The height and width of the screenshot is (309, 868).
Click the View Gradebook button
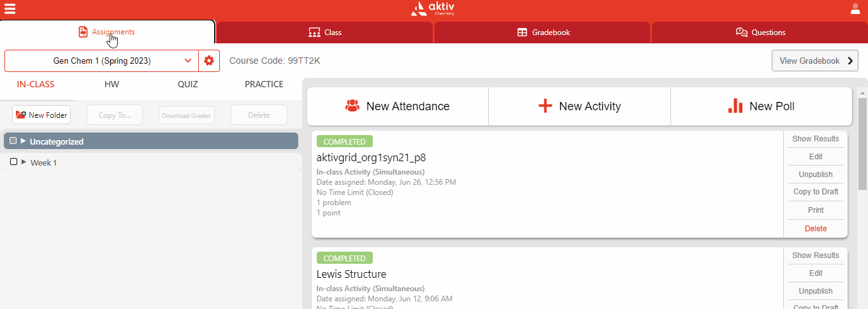pyautogui.click(x=814, y=61)
